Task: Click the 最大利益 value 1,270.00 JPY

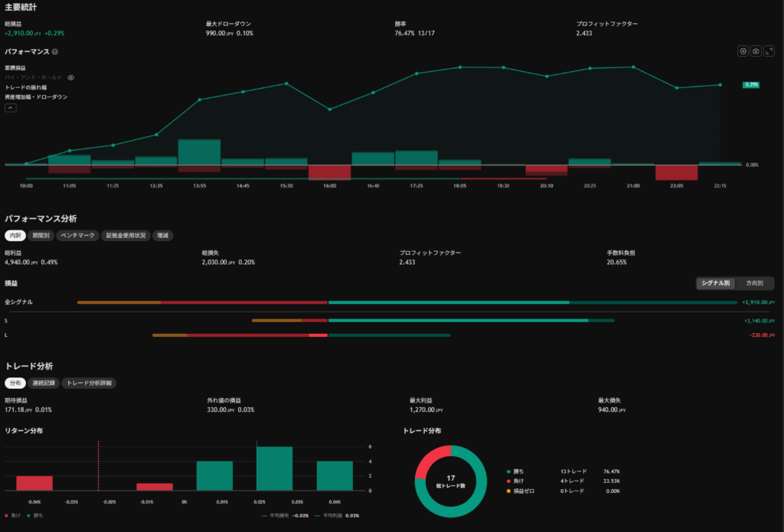Action: [x=426, y=410]
